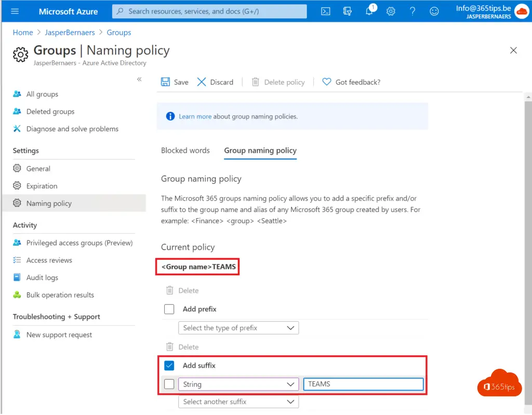Tick the checkbox beside the String suffix
This screenshot has height=415, width=532.
click(x=169, y=384)
